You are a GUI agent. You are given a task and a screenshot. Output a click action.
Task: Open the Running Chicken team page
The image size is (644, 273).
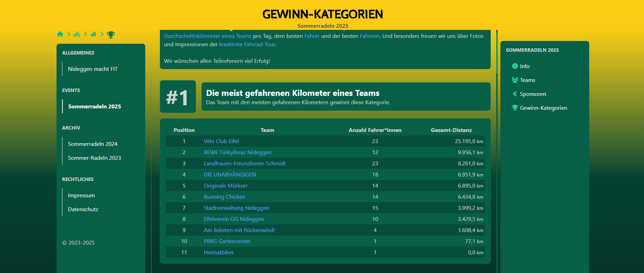click(x=224, y=197)
